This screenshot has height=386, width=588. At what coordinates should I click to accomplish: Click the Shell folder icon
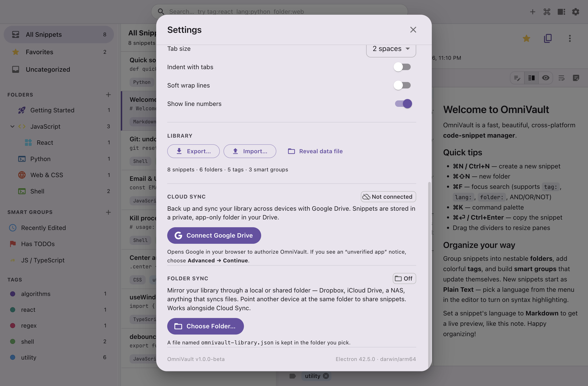pos(22,191)
